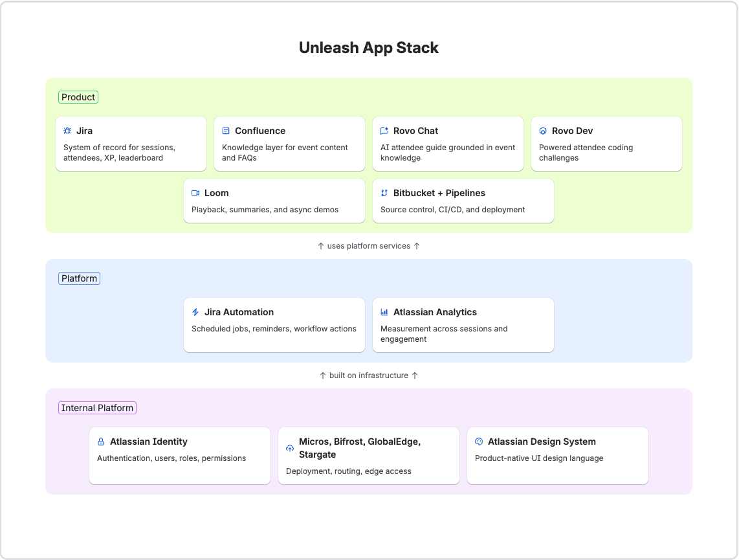This screenshot has width=739, height=560.
Task: Click the Rovo Chat bubble icon
Action: click(x=384, y=131)
